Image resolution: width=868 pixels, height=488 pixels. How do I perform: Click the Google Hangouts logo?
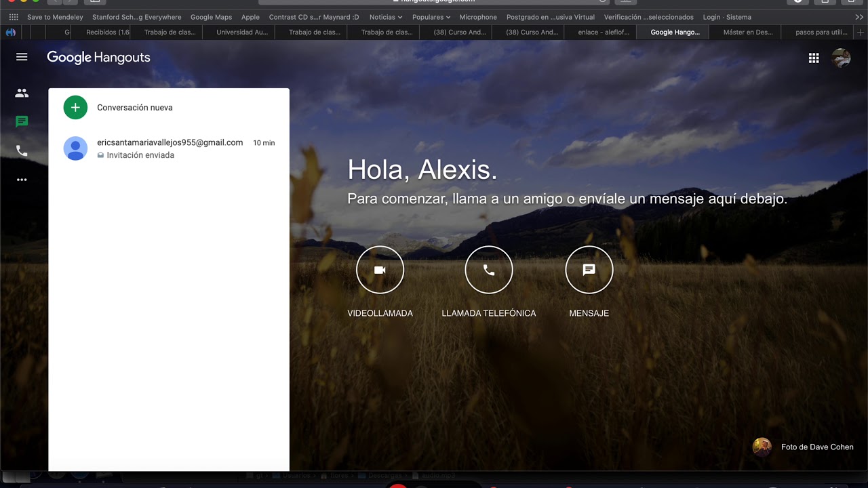[98, 58]
